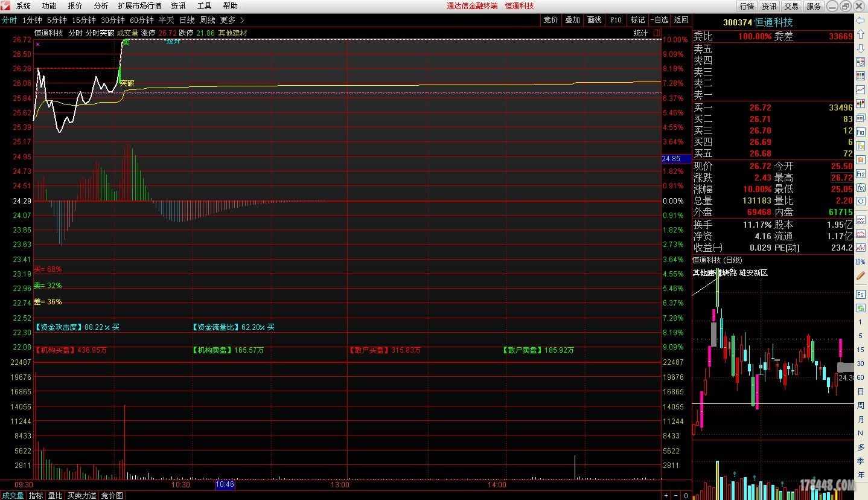Viewport: 868px width, 500px height.
Task: Switch to the 周线 weekly chart tab
Action: click(208, 20)
